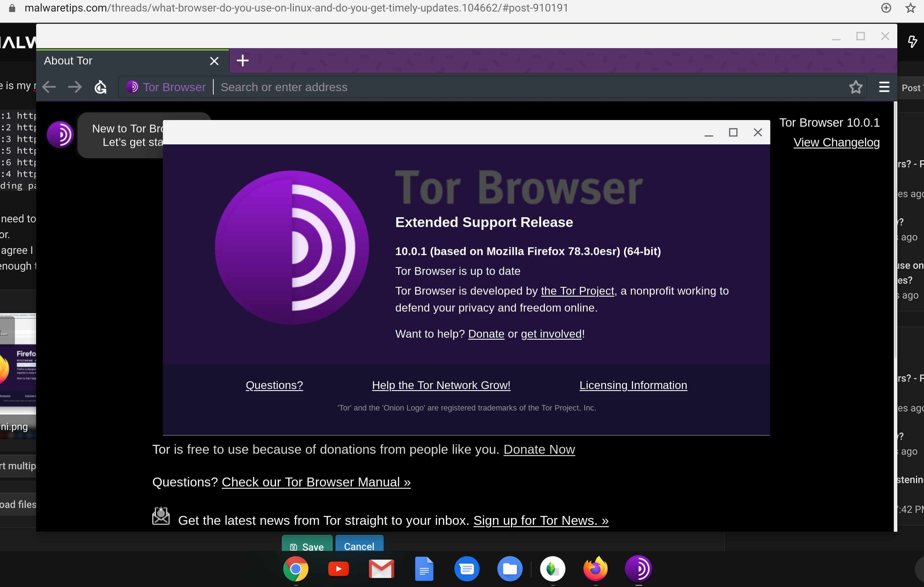Open Licensing Information link
Screen dimensions: 924x587
633,385
